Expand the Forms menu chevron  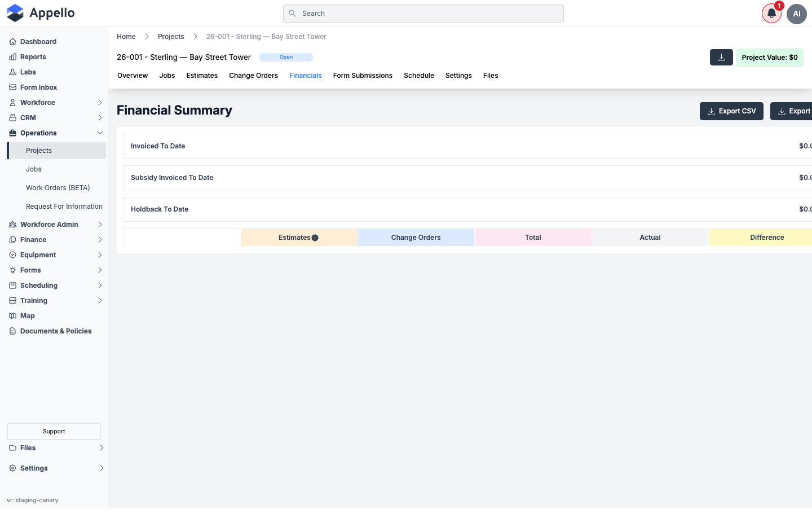(100, 270)
